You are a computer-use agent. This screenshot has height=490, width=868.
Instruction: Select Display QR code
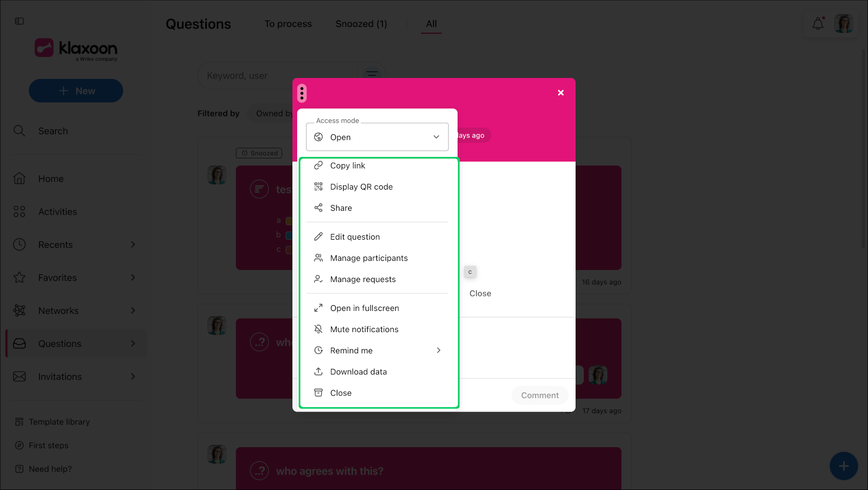377,187
